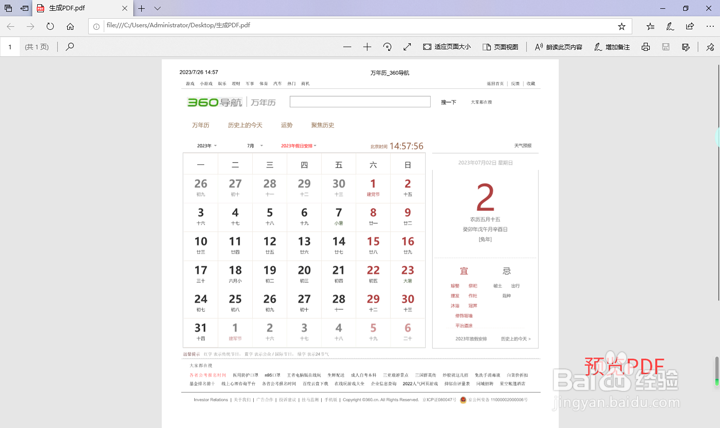720x428 pixels.
Task: Minimize the browser window
Action: (662, 8)
